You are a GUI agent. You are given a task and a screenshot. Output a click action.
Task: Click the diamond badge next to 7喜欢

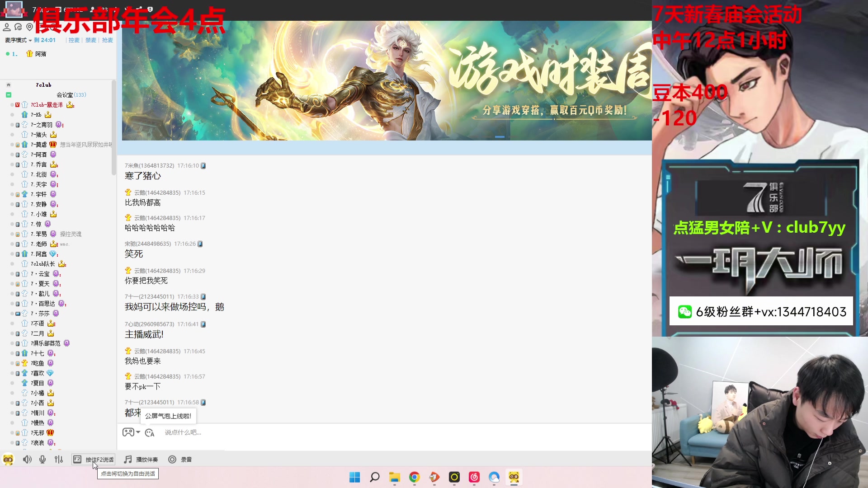50,373
